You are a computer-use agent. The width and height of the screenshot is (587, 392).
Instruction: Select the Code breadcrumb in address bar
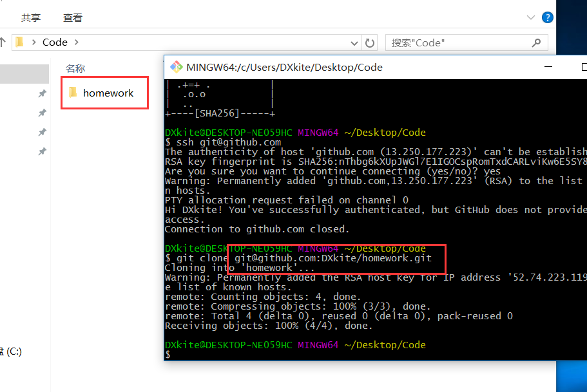tap(55, 42)
